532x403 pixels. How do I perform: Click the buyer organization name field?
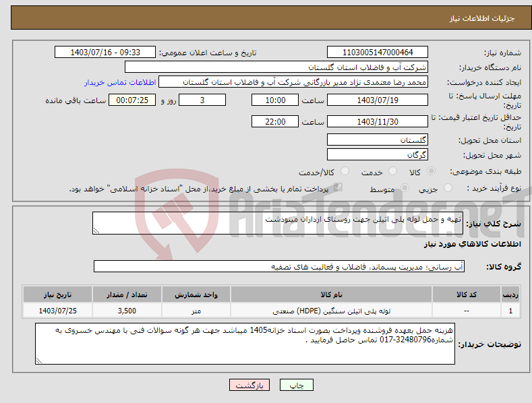point(276,67)
